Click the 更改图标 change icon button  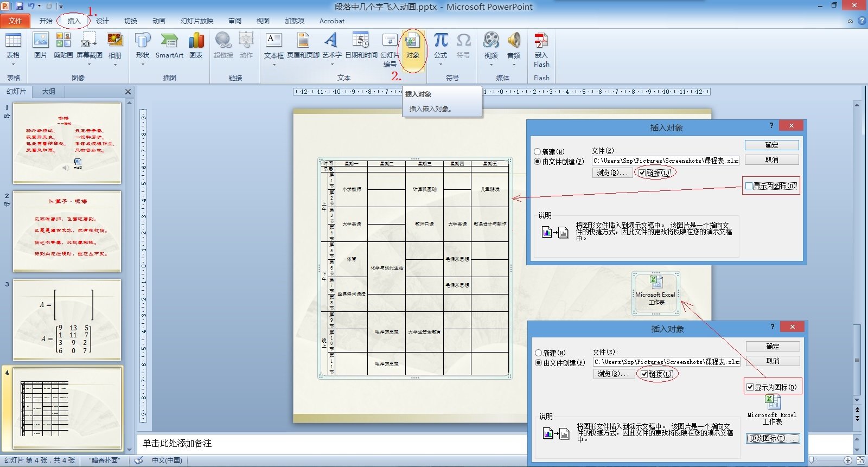point(773,438)
